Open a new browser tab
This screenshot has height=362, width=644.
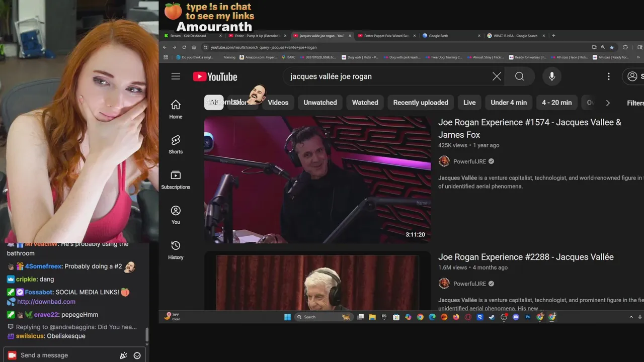coord(553,36)
